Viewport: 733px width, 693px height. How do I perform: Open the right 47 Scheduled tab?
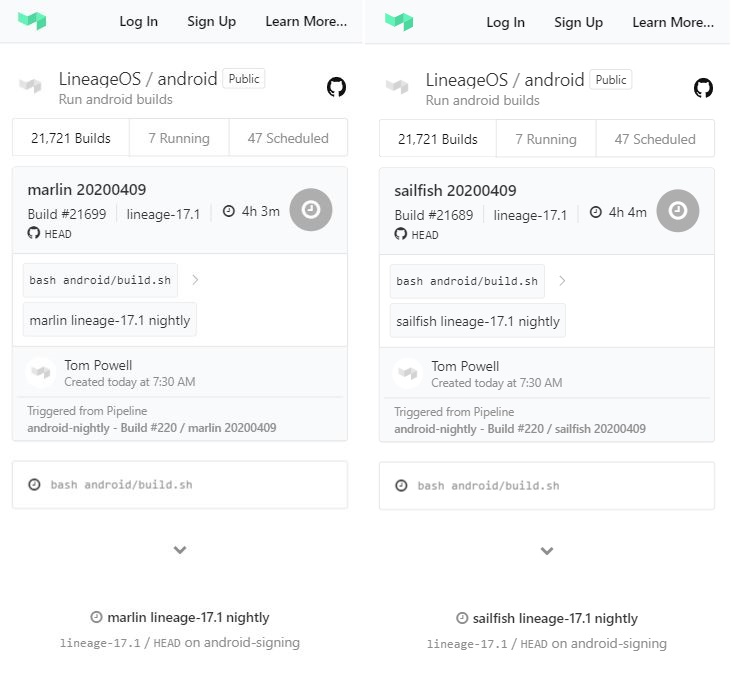(x=655, y=139)
